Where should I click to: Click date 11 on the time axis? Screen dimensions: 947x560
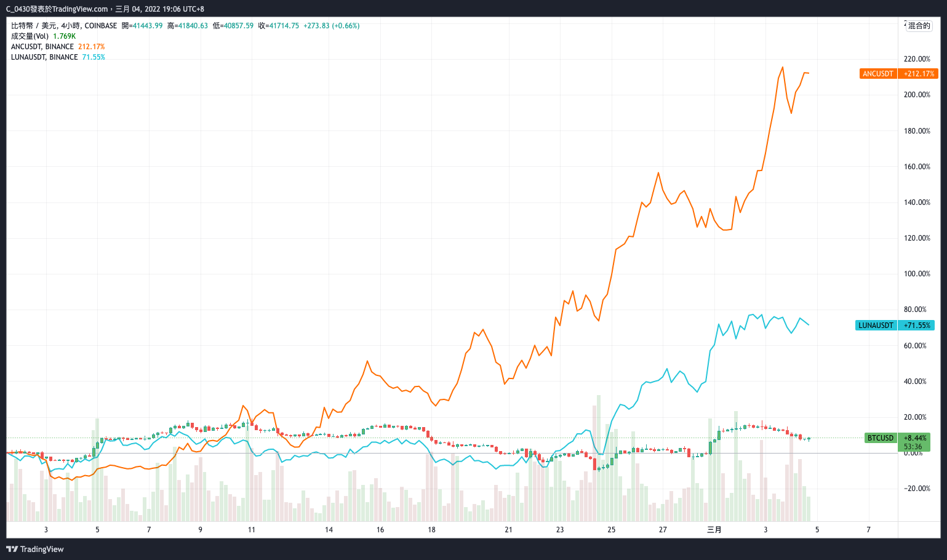pos(251,530)
